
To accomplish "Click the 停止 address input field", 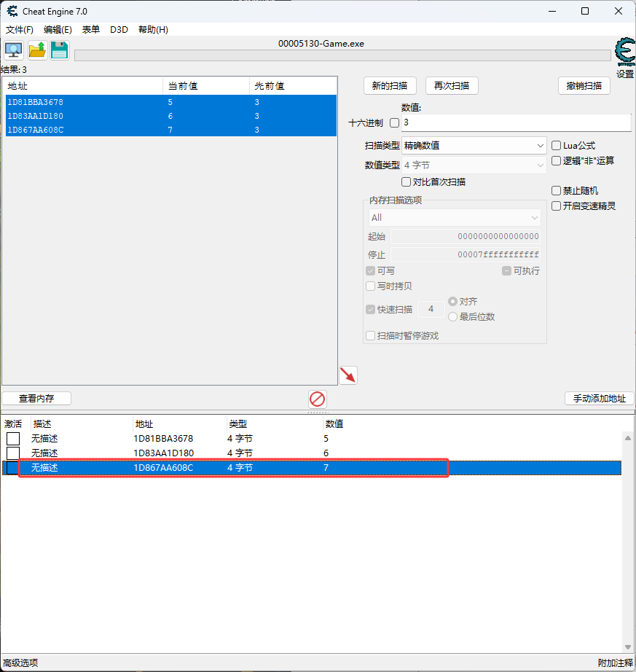I will [465, 254].
